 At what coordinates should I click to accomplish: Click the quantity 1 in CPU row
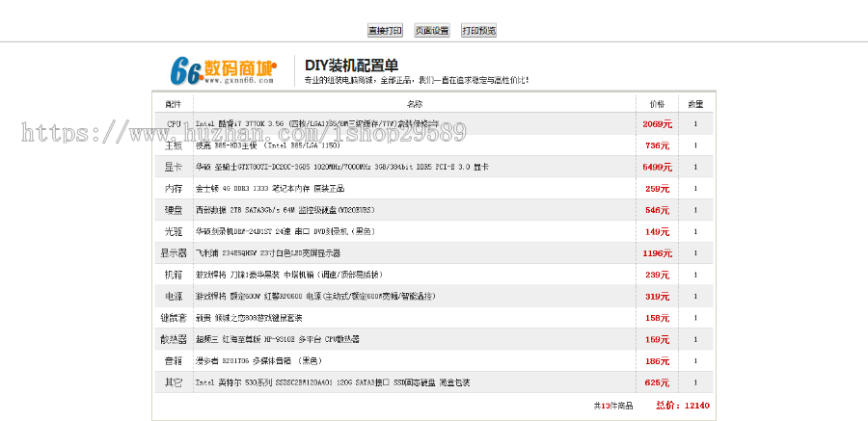click(695, 124)
